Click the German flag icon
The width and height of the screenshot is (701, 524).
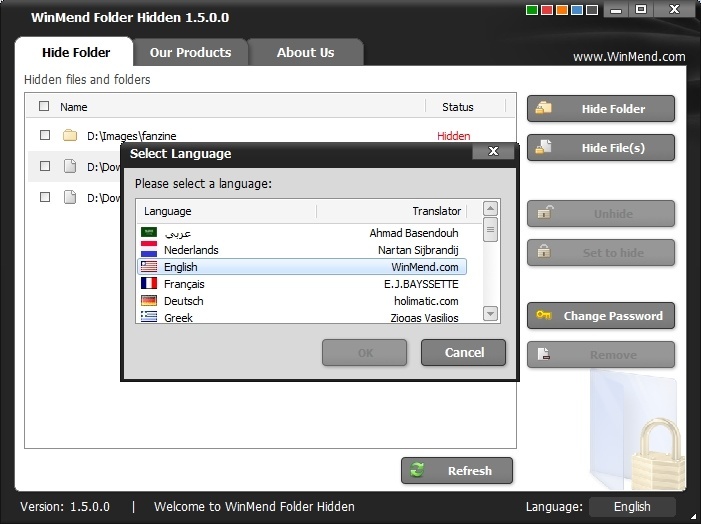(x=149, y=300)
